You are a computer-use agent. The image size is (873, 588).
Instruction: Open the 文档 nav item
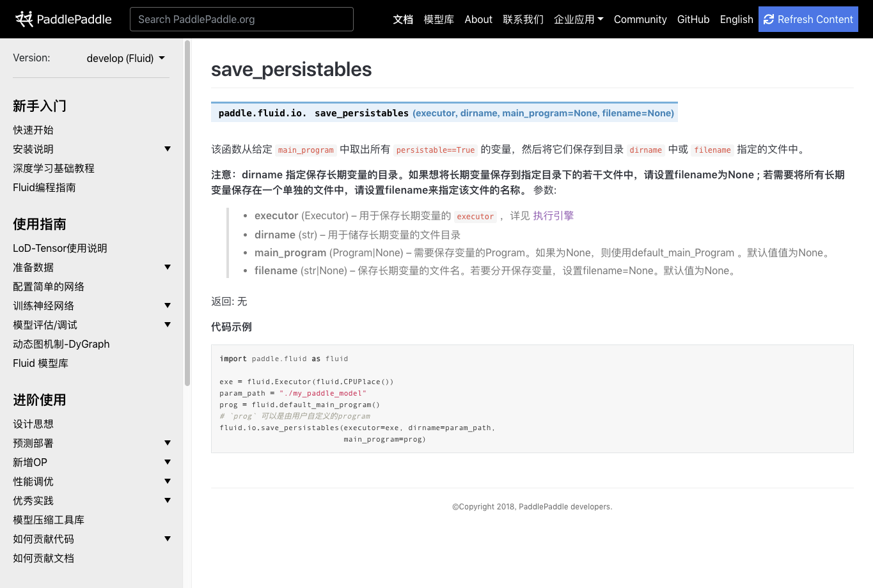click(x=403, y=19)
